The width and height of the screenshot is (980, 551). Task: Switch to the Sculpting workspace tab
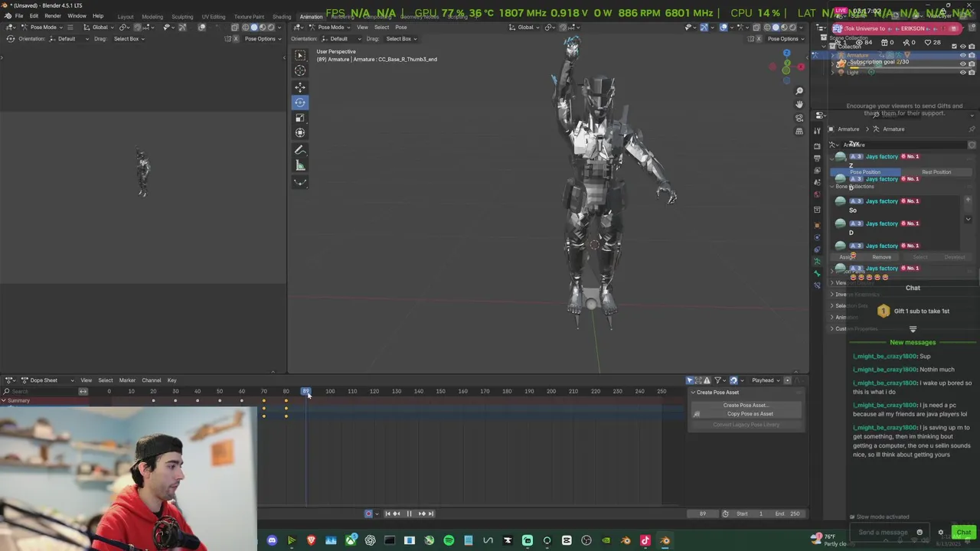[182, 17]
